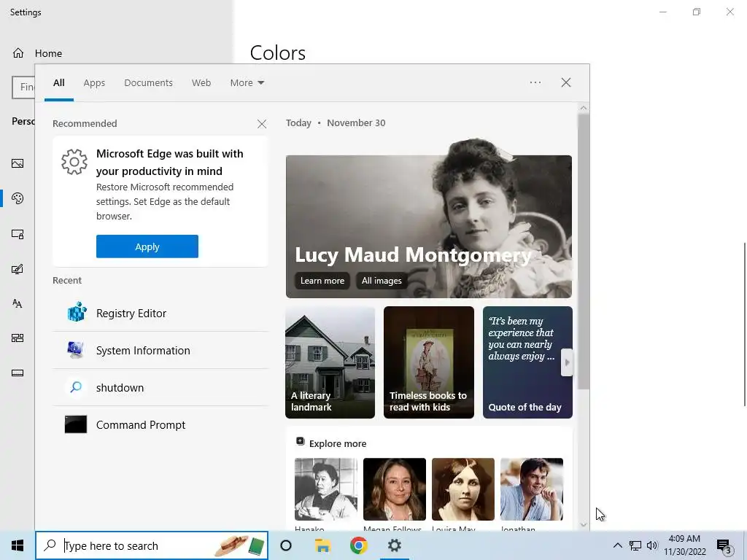747x560 pixels.
Task: Click the Command Prompt app icon
Action: (x=76, y=424)
